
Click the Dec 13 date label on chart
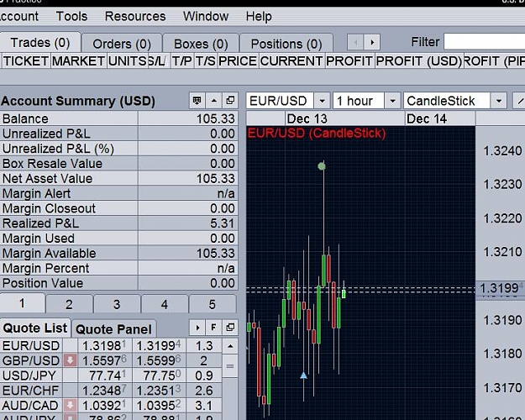(307, 119)
